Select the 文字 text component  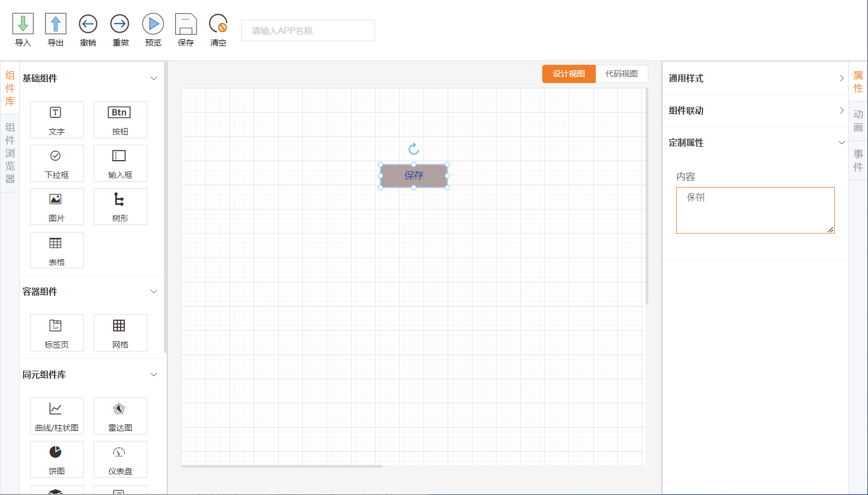tap(57, 119)
